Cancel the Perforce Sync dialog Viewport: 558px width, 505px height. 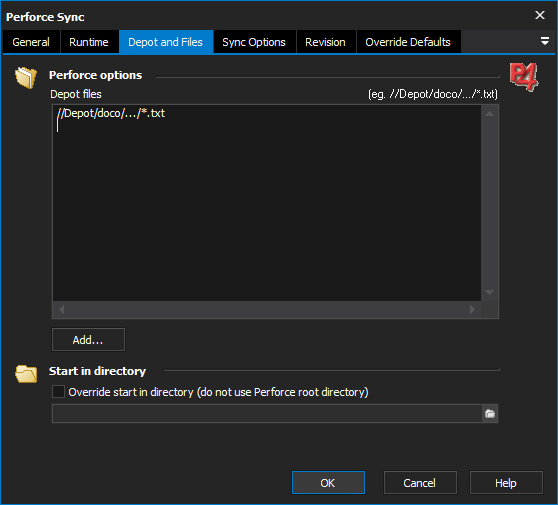pyautogui.click(x=420, y=483)
